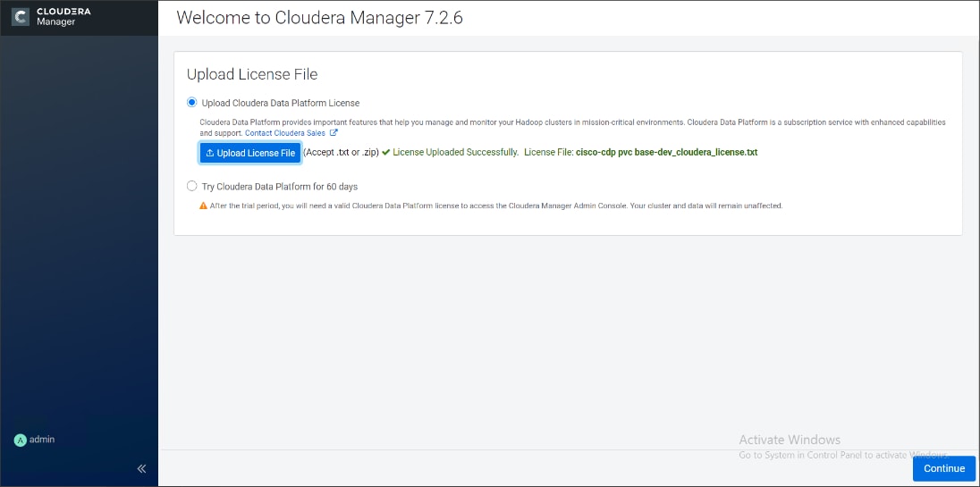Click the upload arrow icon in the button
This screenshot has height=487, width=980.
210,153
